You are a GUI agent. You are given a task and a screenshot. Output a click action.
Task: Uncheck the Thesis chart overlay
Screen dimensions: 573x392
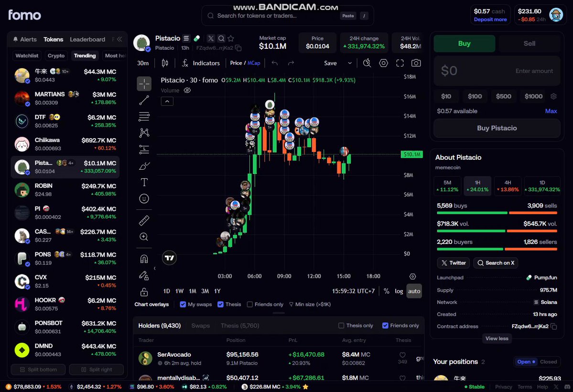[220, 304]
